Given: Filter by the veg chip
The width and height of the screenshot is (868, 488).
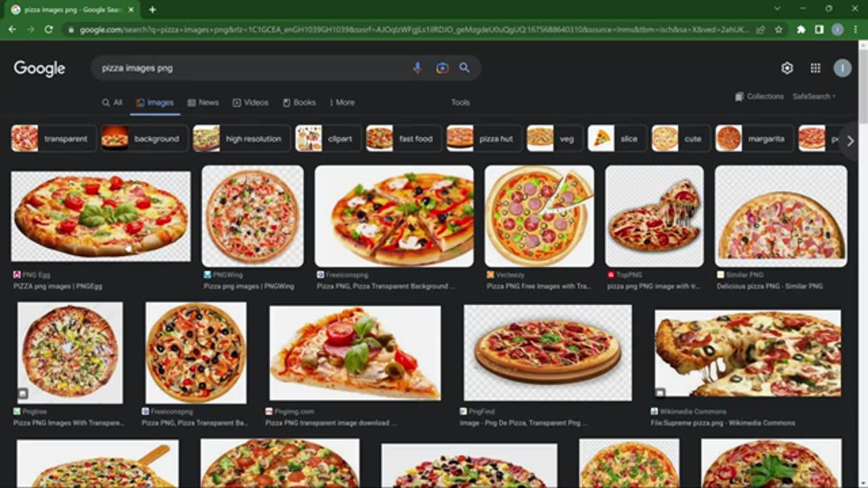Looking at the screenshot, I should (x=554, y=138).
